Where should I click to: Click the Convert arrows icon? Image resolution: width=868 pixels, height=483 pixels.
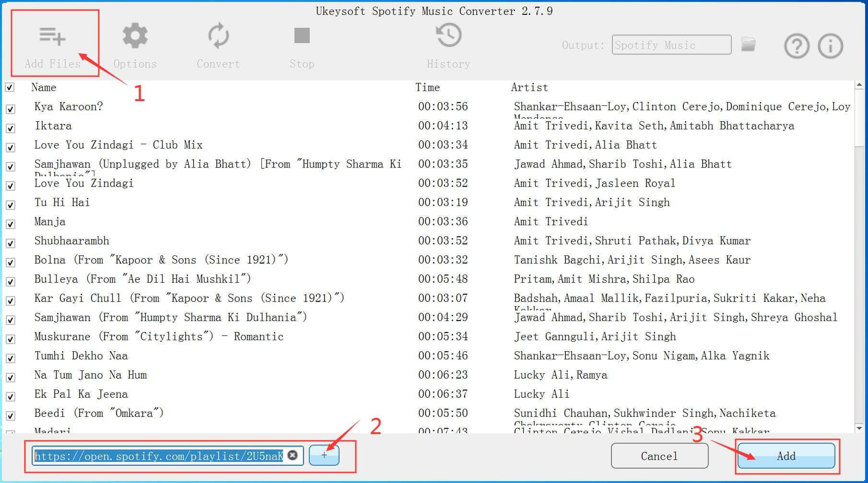coord(218,36)
